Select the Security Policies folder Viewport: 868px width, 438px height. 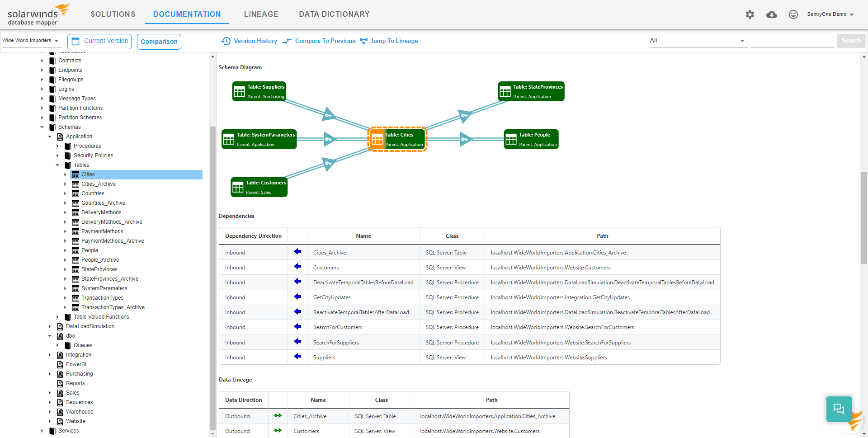[93, 155]
